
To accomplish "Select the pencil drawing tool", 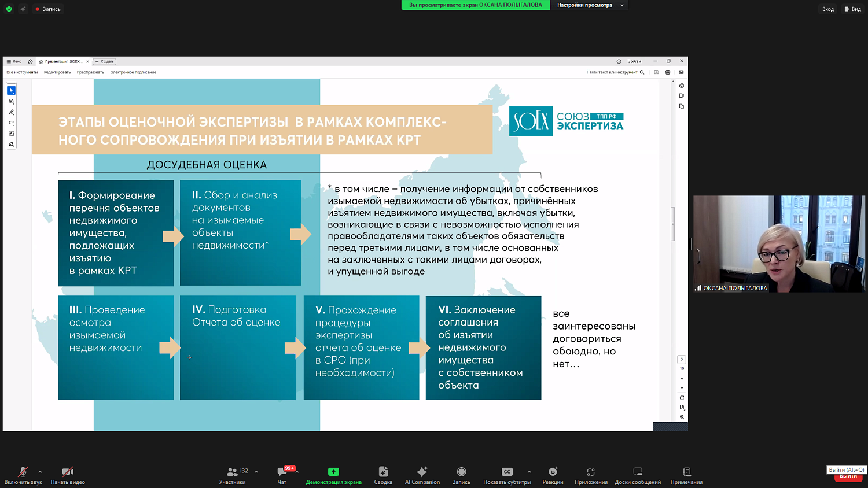I will click(x=11, y=112).
